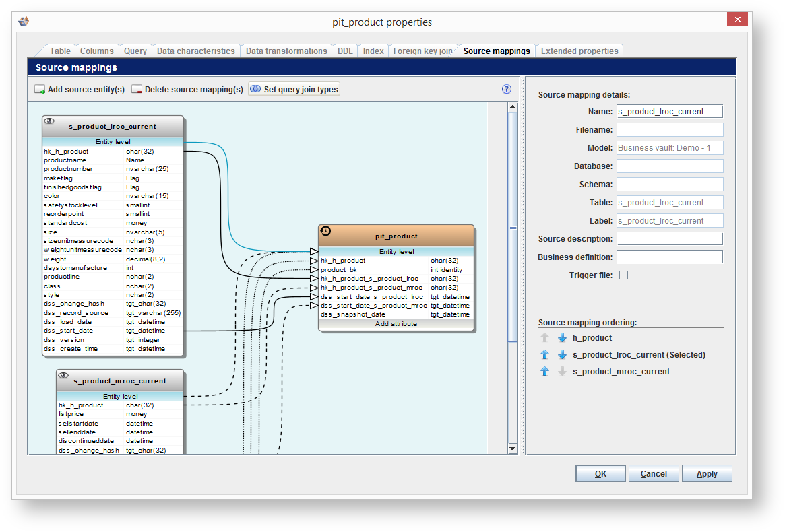The width and height of the screenshot is (785, 532).
Task: Enable the Trigger file checkbox
Action: click(x=623, y=275)
